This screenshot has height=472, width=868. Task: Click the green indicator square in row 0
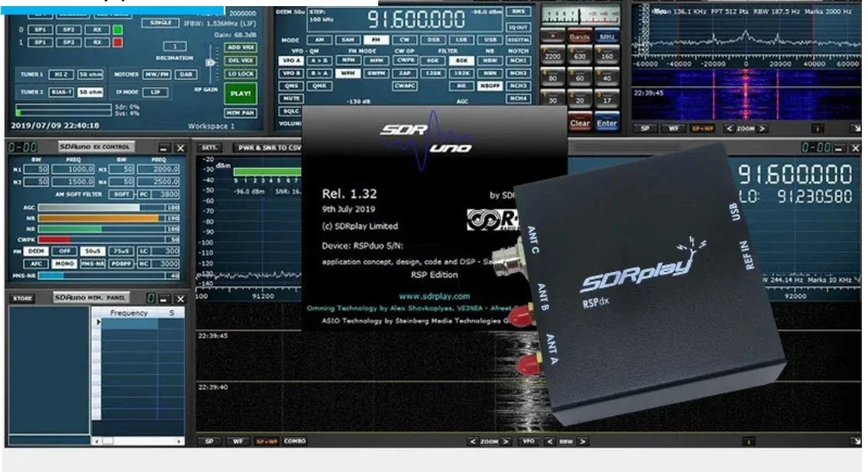pos(118,29)
